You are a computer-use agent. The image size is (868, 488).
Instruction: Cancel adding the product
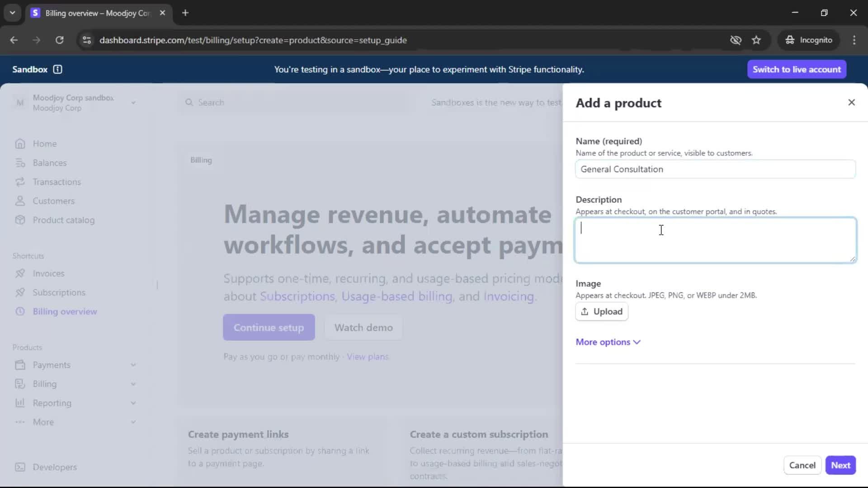point(802,465)
